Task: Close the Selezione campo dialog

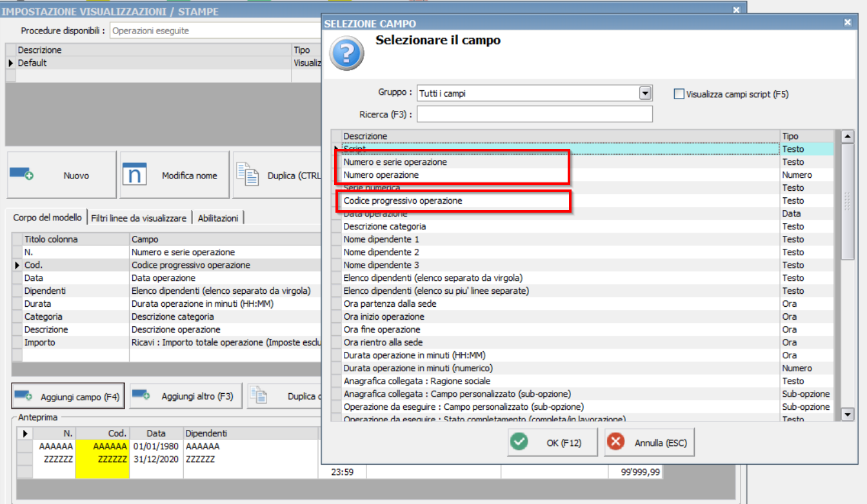Action: pyautogui.click(x=848, y=23)
